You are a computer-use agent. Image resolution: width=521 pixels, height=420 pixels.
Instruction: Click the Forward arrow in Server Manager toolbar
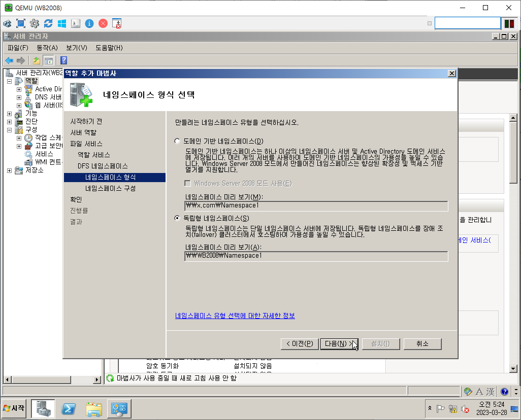pyautogui.click(x=21, y=60)
